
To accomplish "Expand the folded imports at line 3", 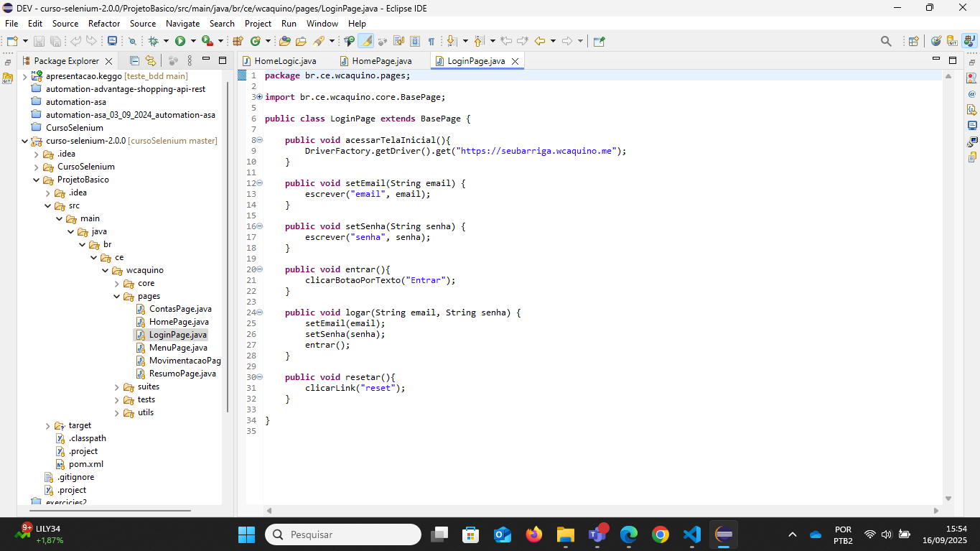I will coord(259,97).
